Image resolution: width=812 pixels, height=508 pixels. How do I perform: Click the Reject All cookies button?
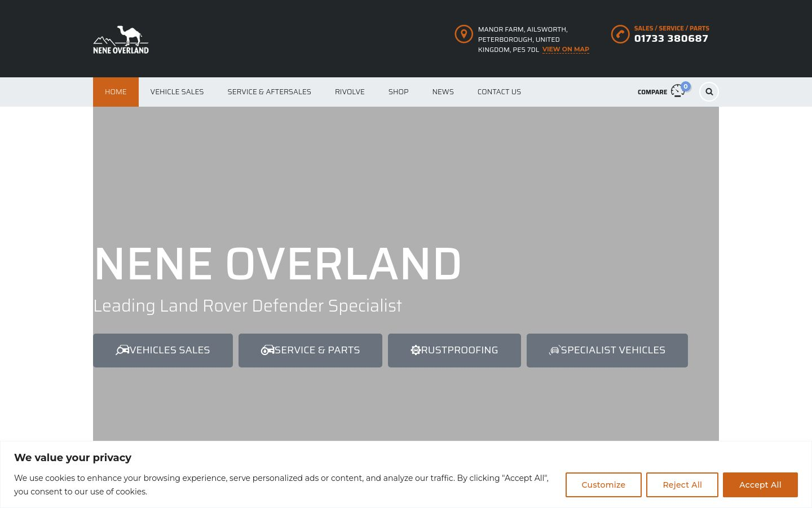pyautogui.click(x=682, y=485)
